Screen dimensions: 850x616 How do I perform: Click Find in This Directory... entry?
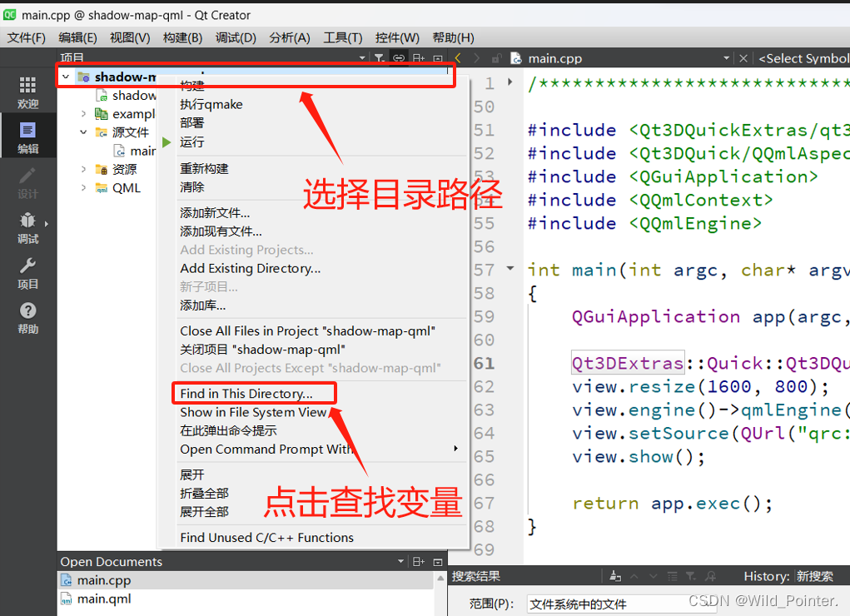point(246,394)
